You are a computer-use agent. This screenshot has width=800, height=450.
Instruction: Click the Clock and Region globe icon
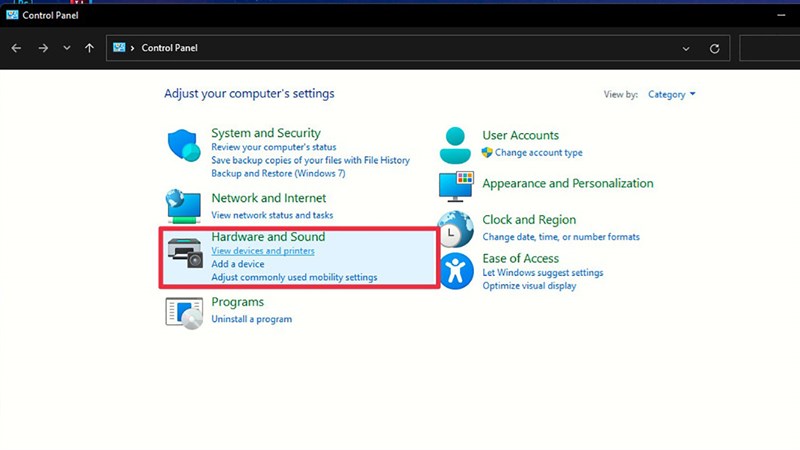pos(456,228)
